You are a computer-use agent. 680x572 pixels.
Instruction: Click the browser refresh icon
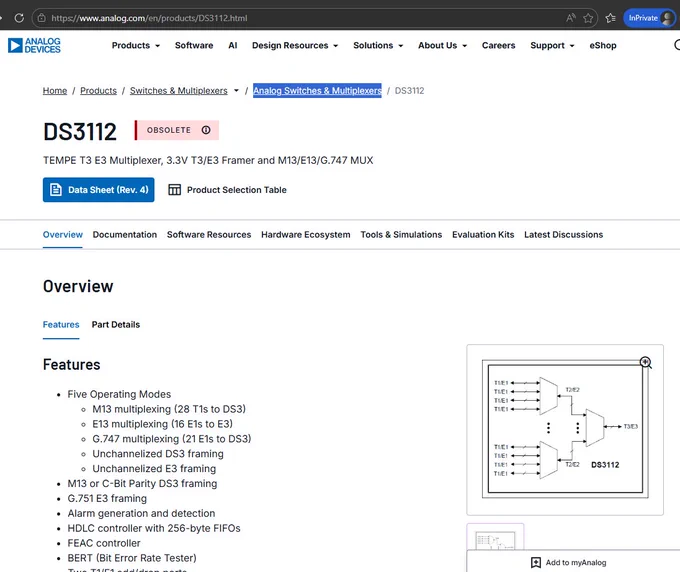19,18
